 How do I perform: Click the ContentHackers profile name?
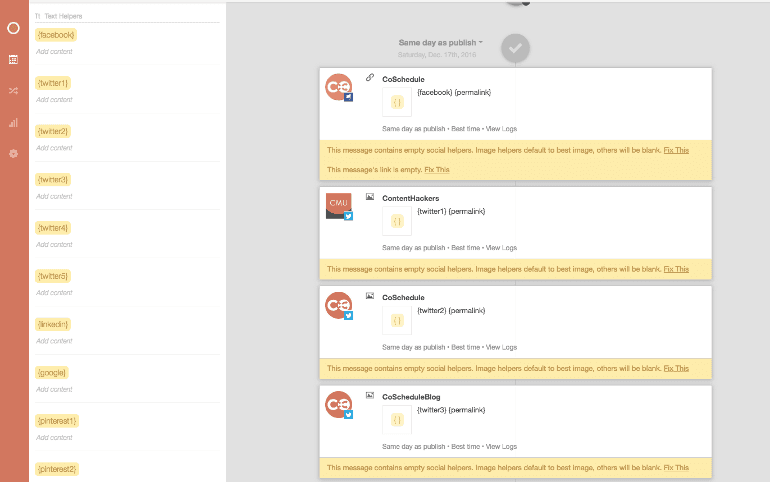[411, 198]
